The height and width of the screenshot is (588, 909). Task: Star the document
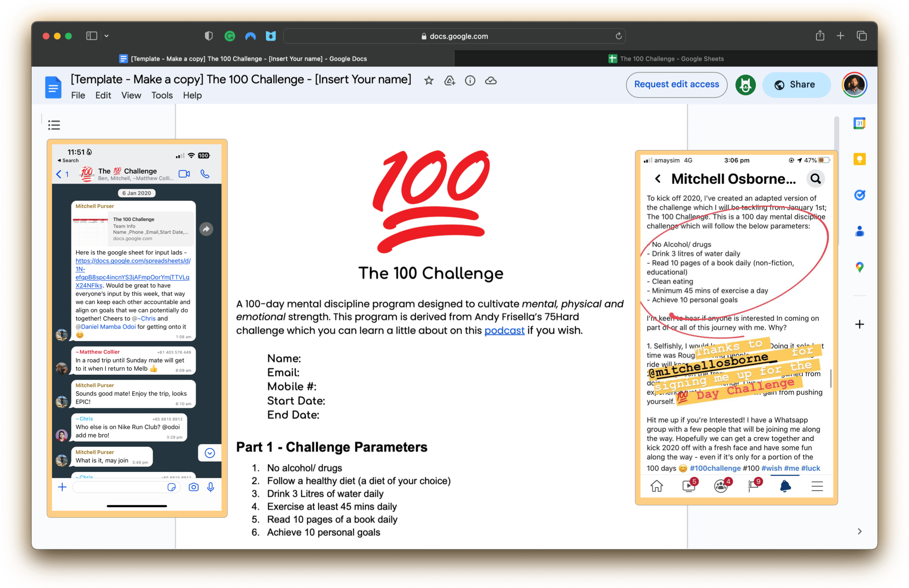[x=429, y=81]
